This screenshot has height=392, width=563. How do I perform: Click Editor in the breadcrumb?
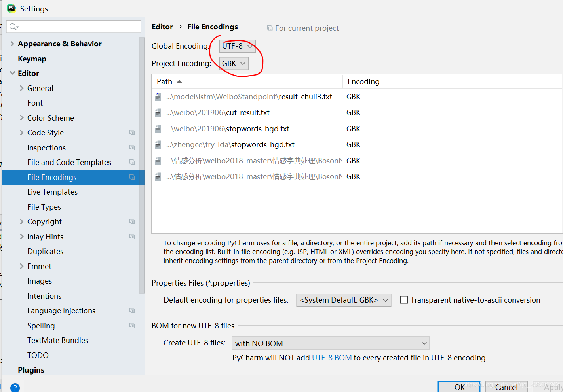tap(162, 27)
